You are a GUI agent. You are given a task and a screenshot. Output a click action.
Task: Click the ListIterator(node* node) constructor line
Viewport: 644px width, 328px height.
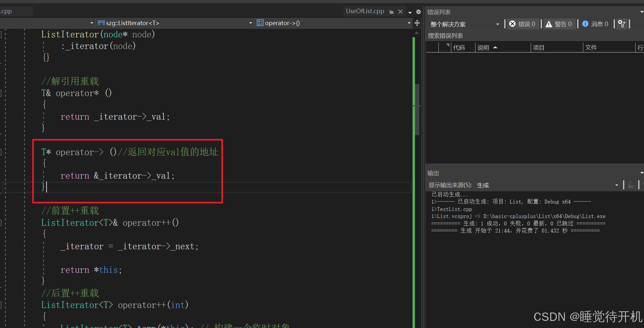98,34
